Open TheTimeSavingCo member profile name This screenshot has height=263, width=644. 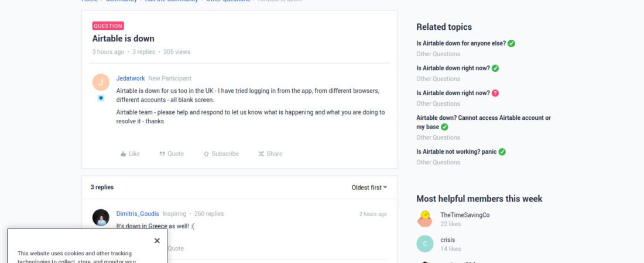(x=465, y=215)
